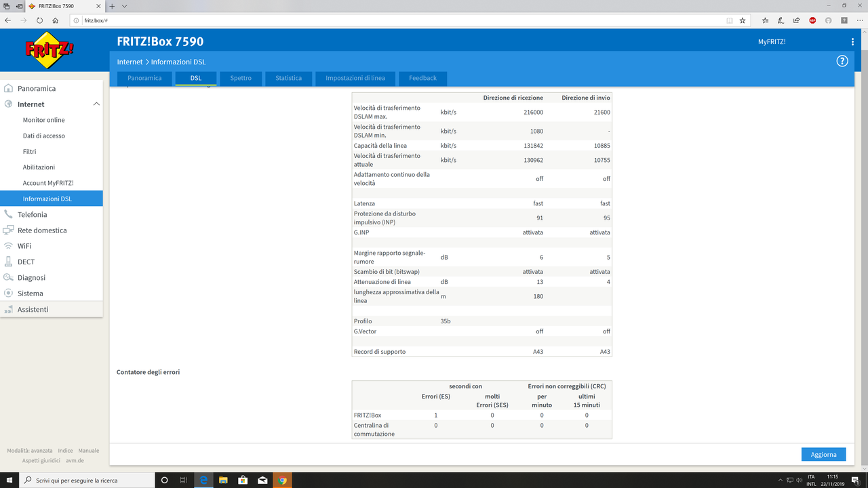The image size is (868, 488).
Task: Open Microsoft Store from taskbar
Action: coord(243,480)
